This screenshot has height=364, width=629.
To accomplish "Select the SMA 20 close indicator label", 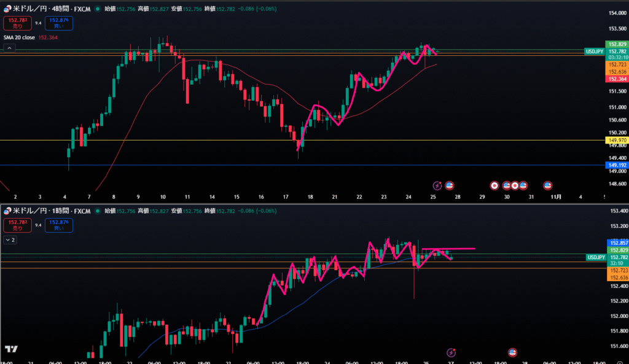I will [x=20, y=37].
